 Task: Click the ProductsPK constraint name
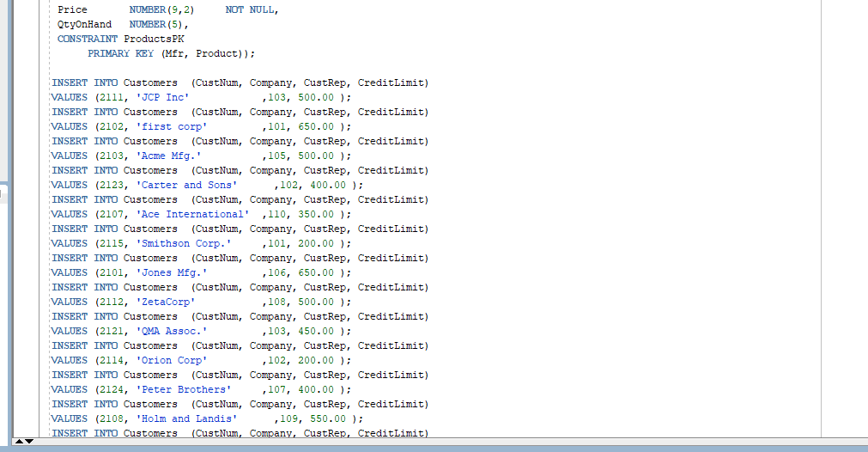[x=154, y=39]
